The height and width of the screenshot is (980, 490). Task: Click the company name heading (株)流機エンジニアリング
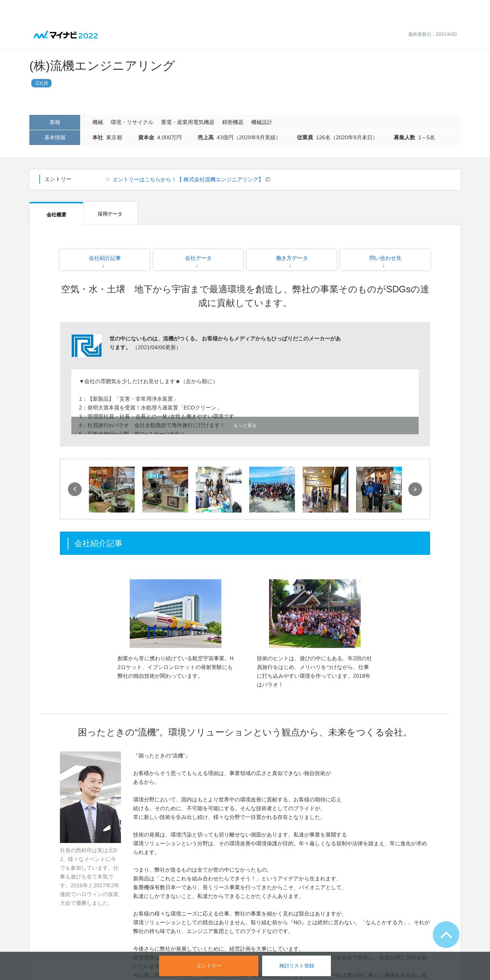click(102, 66)
